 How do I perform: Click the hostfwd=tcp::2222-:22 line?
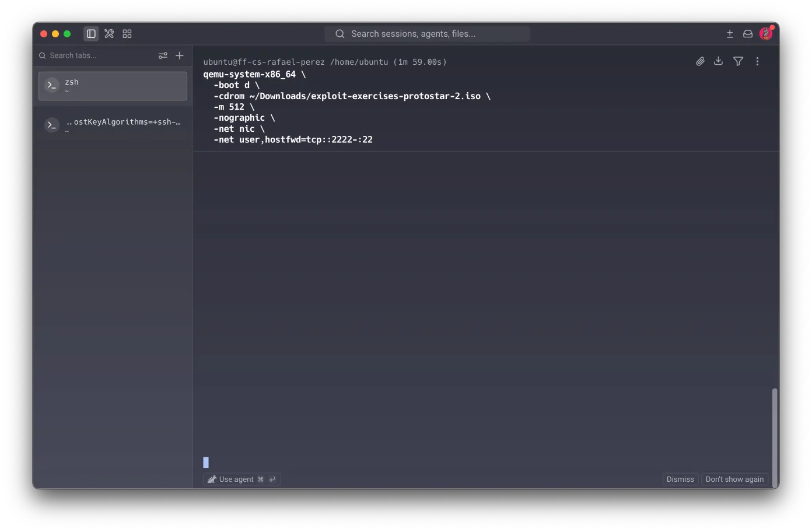[x=293, y=140]
